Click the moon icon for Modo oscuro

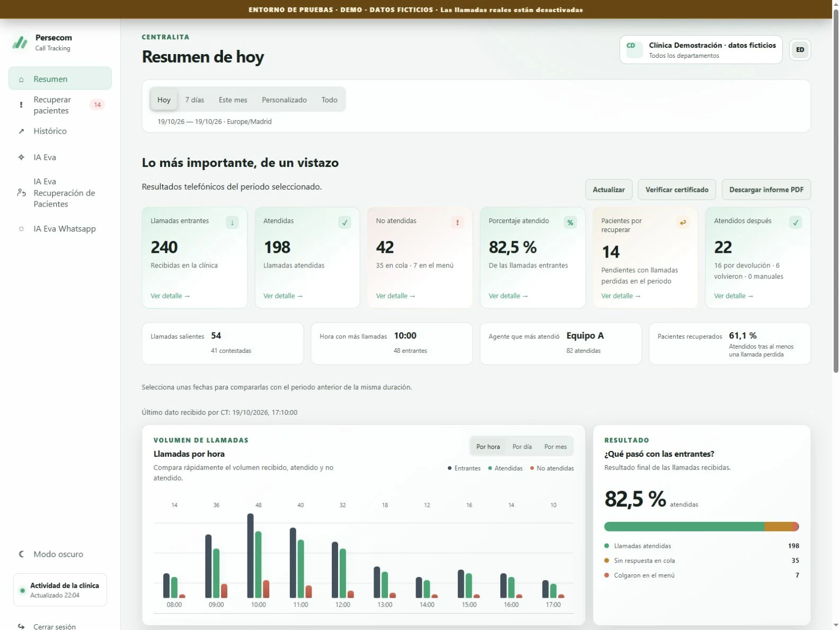click(21, 554)
